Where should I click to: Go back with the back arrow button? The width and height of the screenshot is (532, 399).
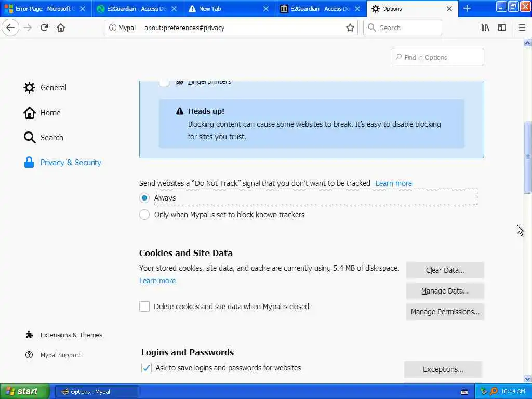pyautogui.click(x=10, y=28)
